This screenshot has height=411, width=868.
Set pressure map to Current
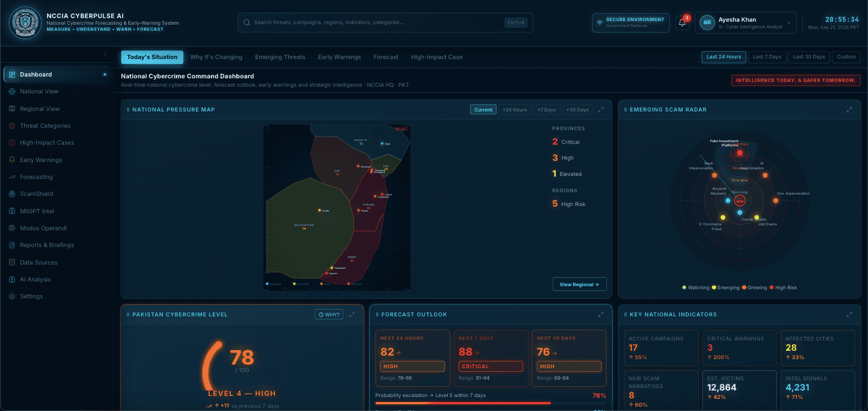(x=483, y=110)
